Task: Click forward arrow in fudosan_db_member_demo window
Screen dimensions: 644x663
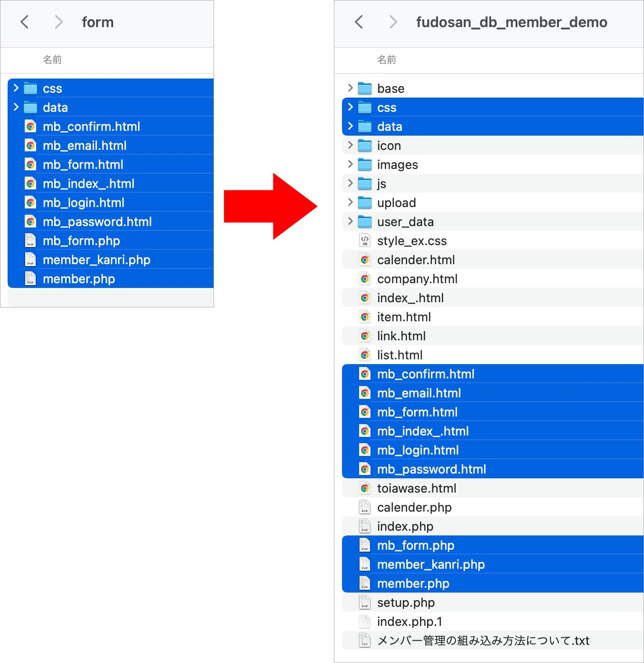Action: (393, 22)
